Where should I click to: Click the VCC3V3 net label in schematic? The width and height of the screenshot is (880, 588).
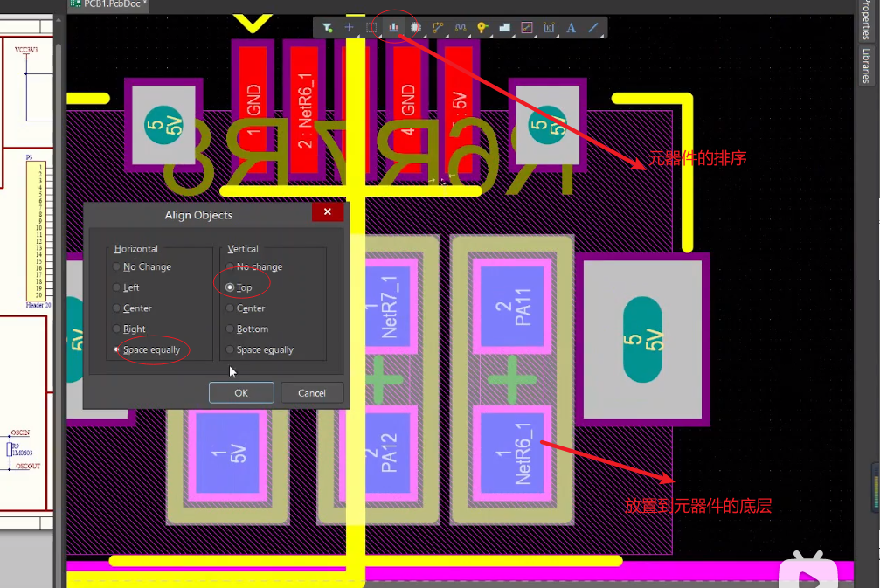coord(26,50)
